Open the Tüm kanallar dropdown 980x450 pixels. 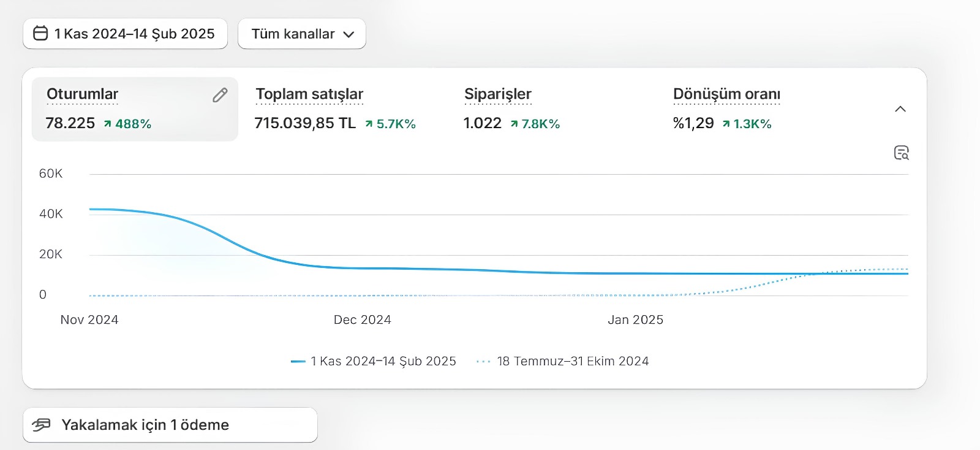click(x=302, y=34)
